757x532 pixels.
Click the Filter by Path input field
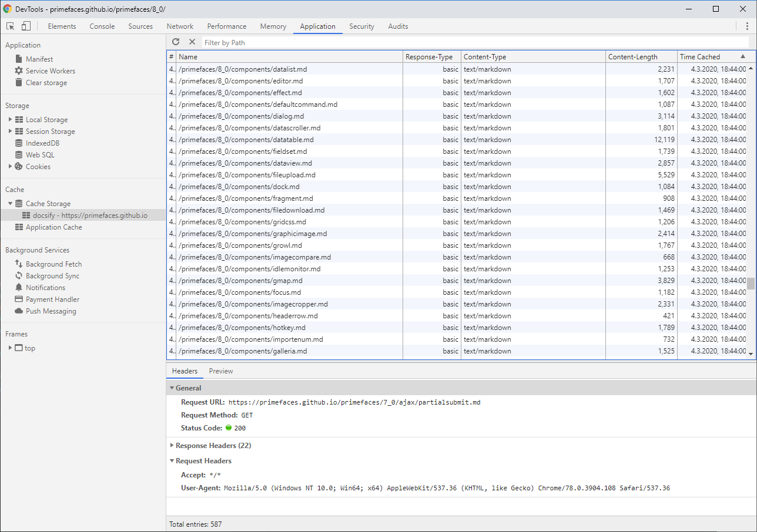pos(475,42)
